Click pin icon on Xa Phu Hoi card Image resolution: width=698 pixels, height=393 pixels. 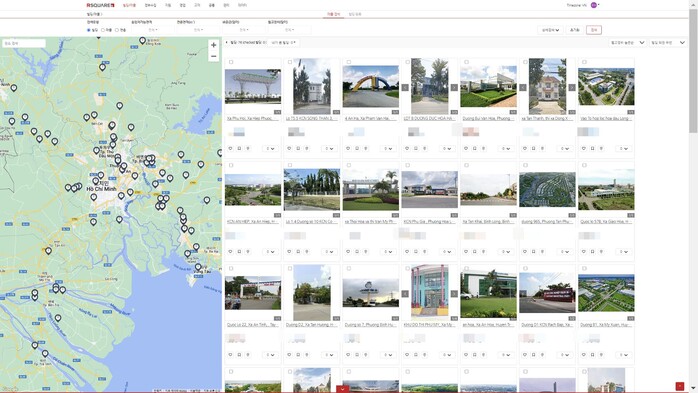point(248,148)
